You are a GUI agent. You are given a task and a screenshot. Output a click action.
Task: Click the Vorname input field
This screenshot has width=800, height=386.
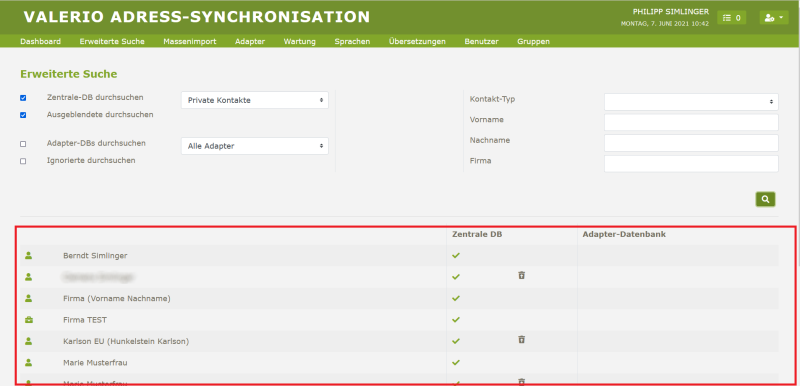691,122
